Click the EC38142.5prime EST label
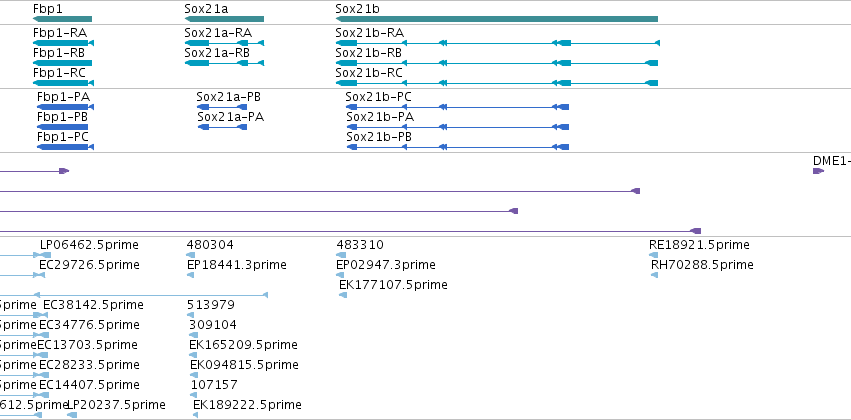Image resolution: width=851 pixels, height=420 pixels. point(93,304)
